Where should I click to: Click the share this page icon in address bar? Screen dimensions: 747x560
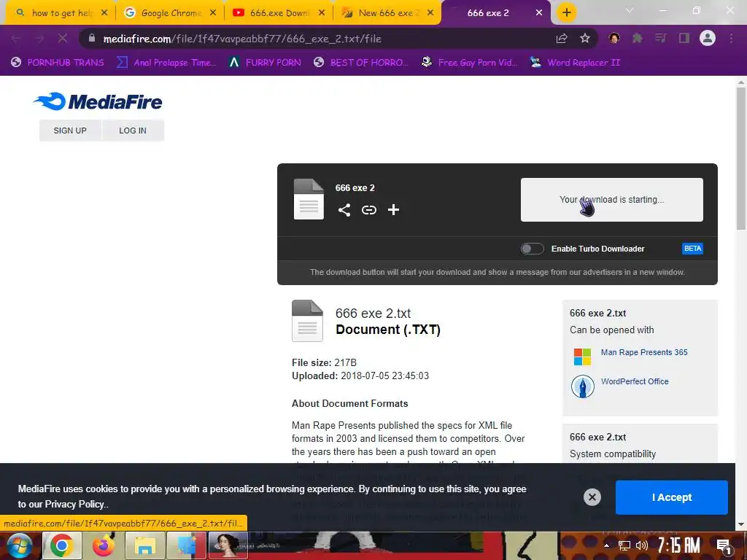(562, 39)
